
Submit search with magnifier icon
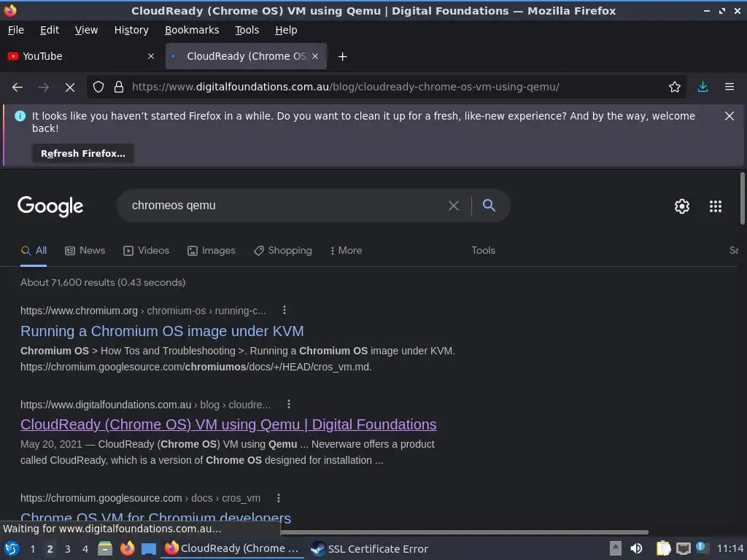point(489,206)
